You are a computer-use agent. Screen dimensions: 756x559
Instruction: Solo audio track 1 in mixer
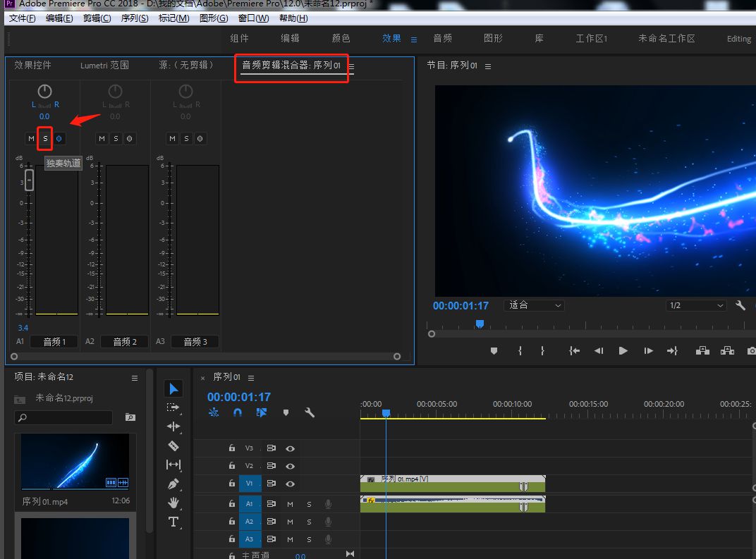(x=45, y=138)
